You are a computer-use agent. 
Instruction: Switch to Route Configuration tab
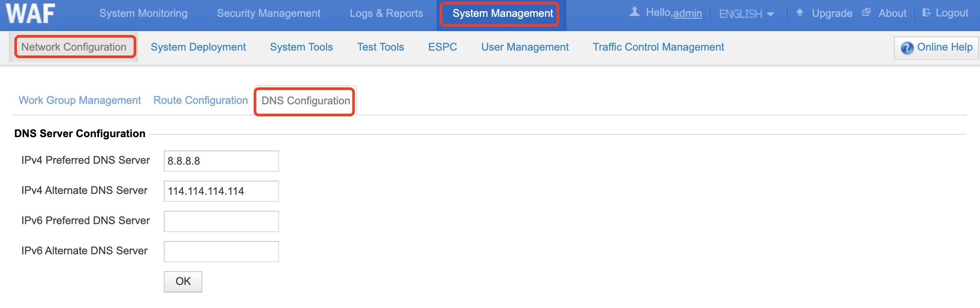(201, 100)
